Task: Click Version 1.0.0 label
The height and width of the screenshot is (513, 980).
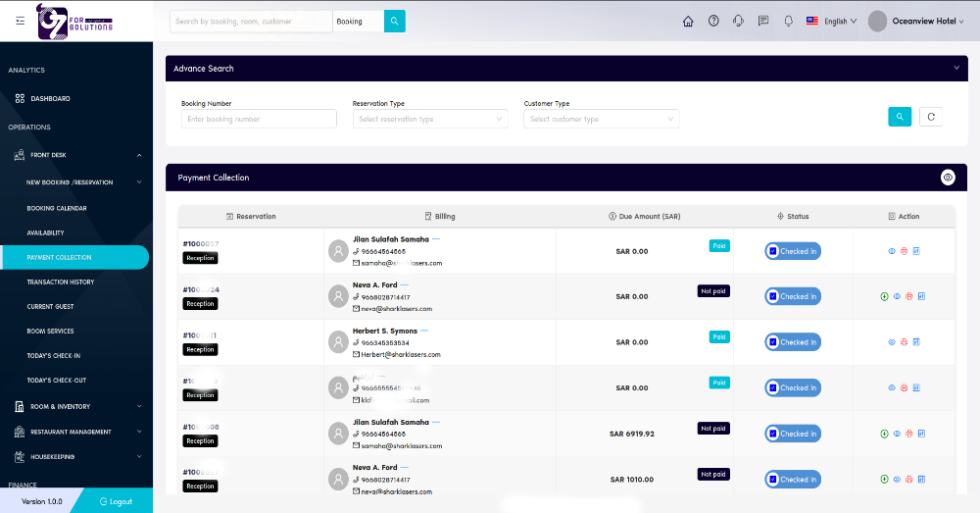Action: (x=42, y=502)
